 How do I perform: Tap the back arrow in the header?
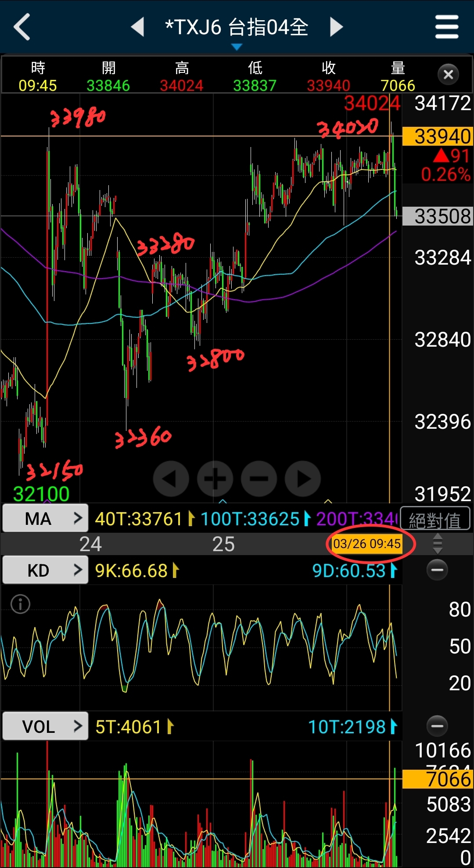tap(22, 27)
